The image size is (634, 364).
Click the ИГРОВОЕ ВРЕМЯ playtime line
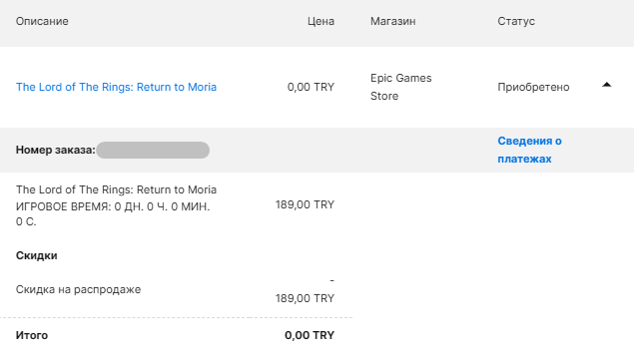pos(113,213)
